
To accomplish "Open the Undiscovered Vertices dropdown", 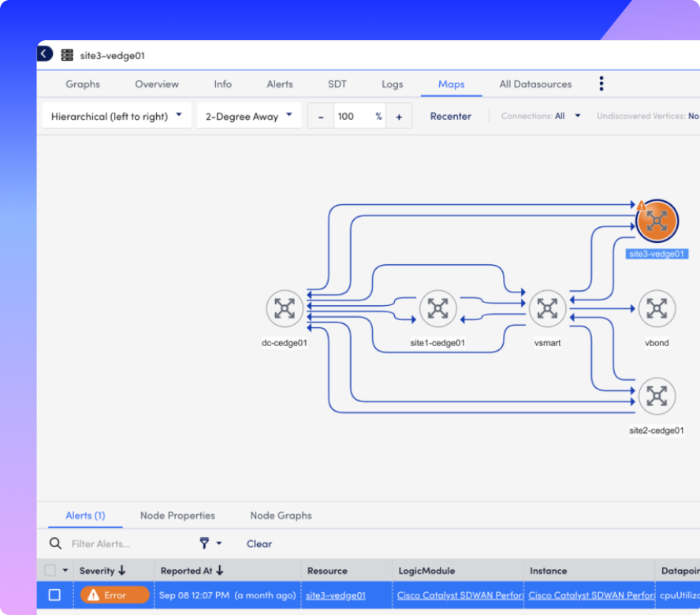I will pyautogui.click(x=648, y=116).
